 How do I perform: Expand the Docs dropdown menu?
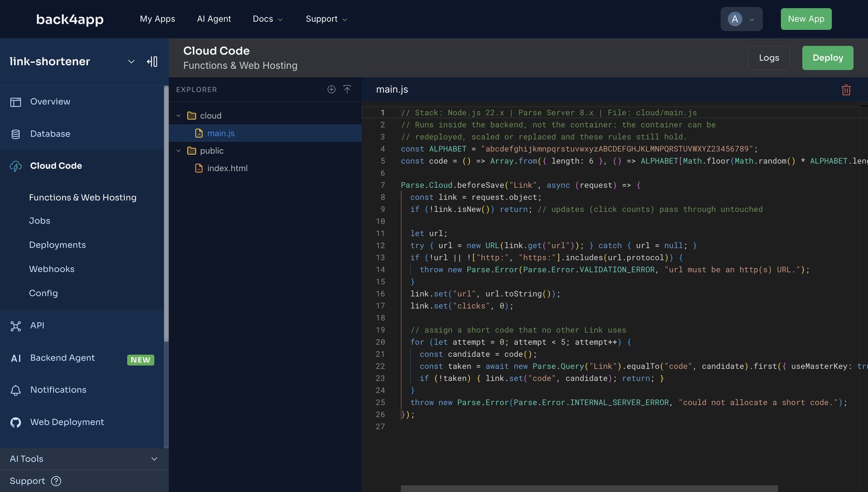[x=267, y=19]
